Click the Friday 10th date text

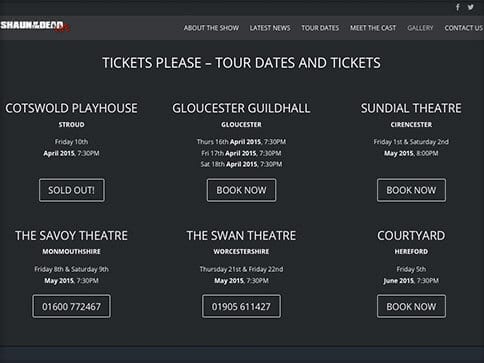coord(71,142)
